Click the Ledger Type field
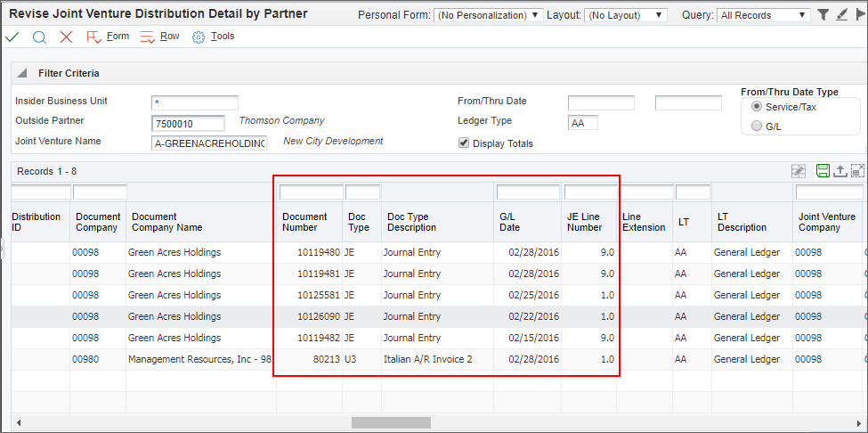The image size is (868, 433). tap(583, 123)
